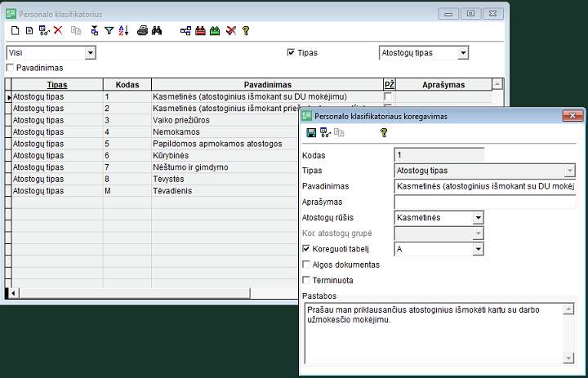588x378 pixels.
Task: Print the list with the printer icon
Action: coord(143,30)
